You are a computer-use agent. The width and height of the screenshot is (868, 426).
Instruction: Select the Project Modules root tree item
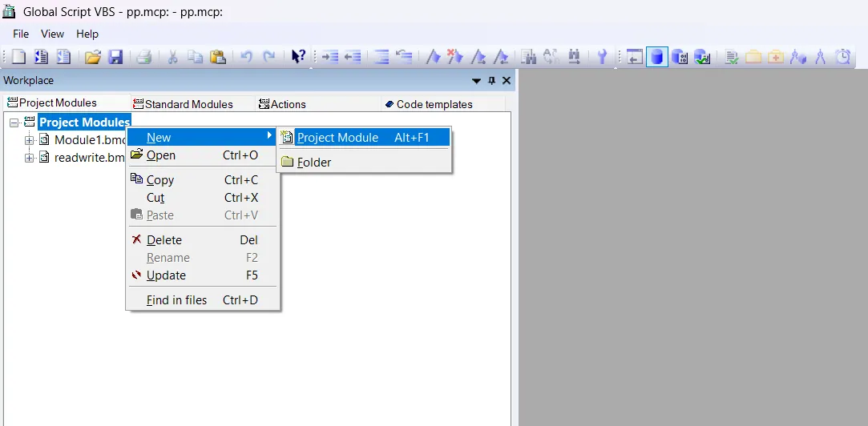click(85, 123)
